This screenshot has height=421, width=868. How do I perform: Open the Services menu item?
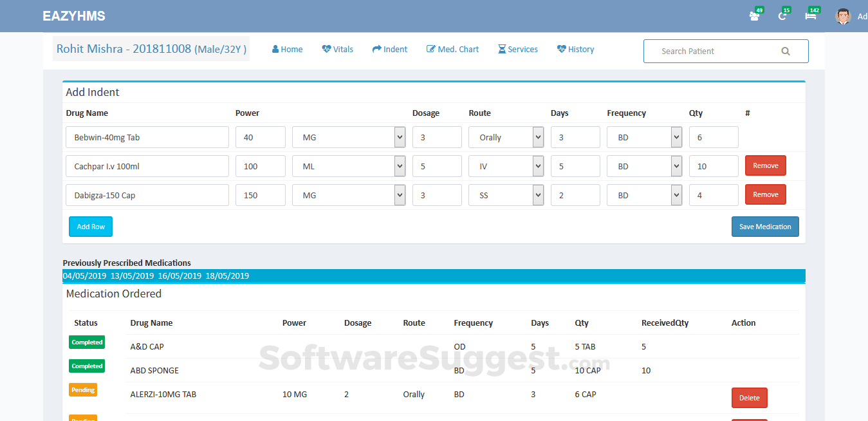pos(517,50)
